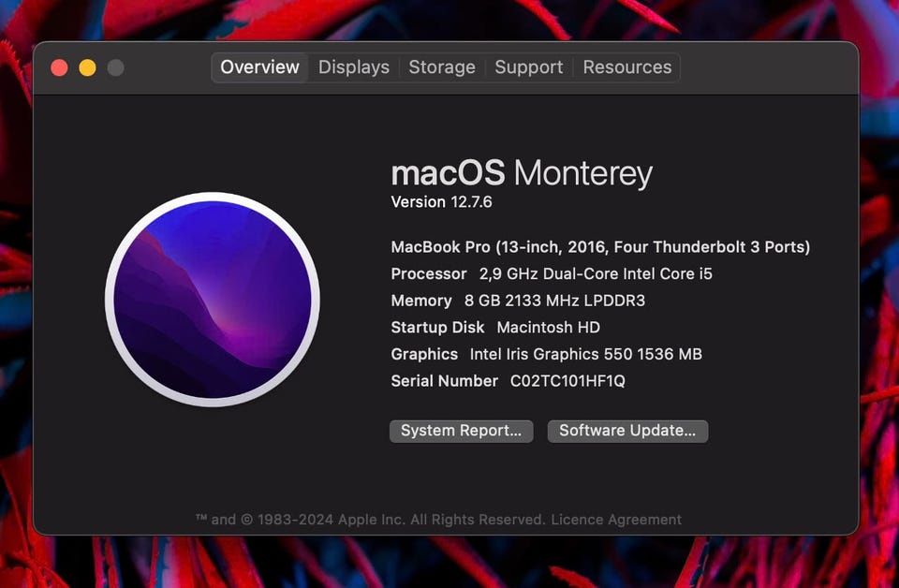Minimize window with the yellow button

[x=88, y=67]
